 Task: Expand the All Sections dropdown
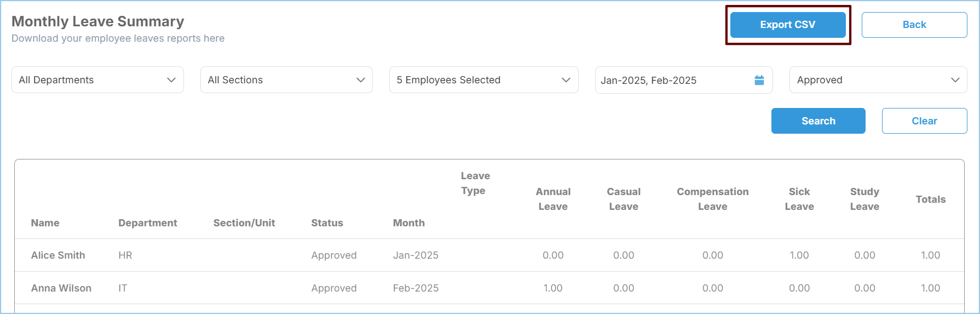(286, 80)
